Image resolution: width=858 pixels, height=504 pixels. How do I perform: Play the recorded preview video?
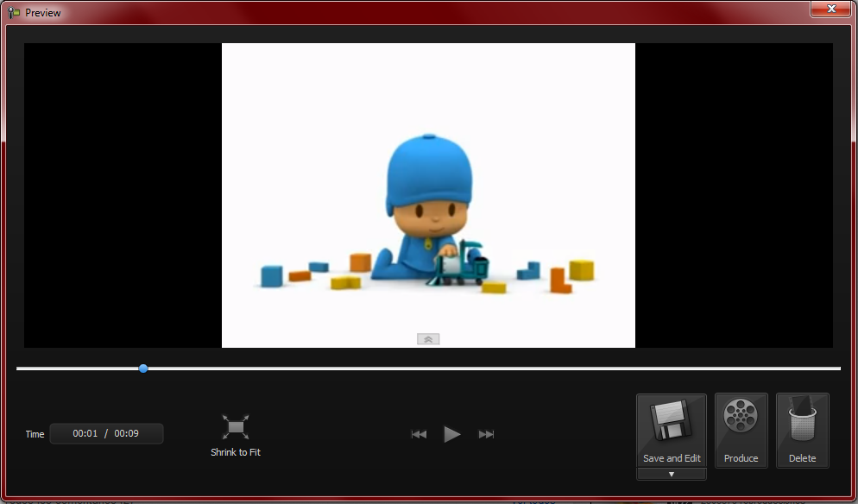pyautogui.click(x=452, y=434)
